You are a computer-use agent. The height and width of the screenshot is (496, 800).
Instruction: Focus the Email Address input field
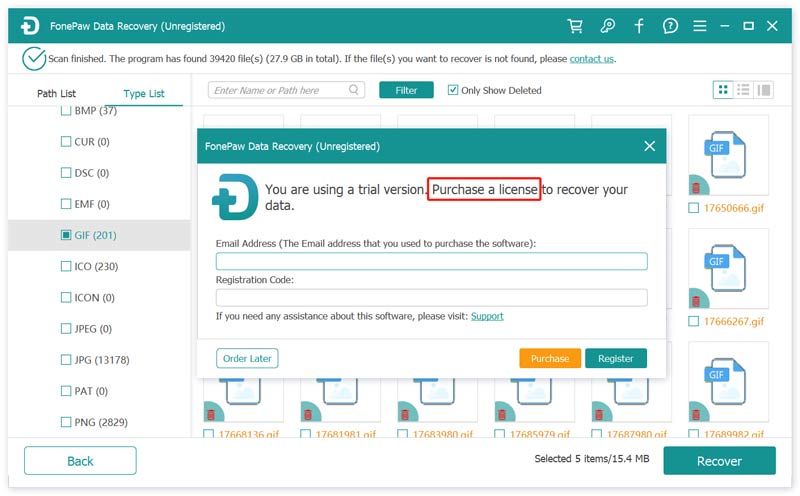point(432,261)
